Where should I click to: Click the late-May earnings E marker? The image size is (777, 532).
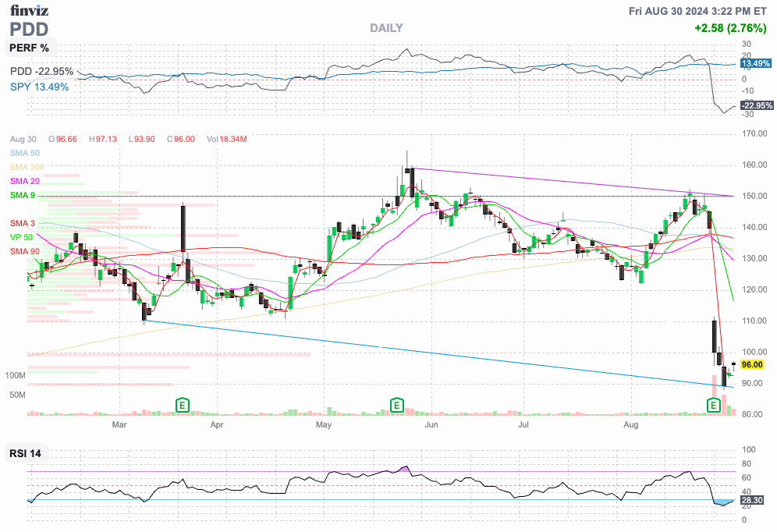click(x=396, y=406)
